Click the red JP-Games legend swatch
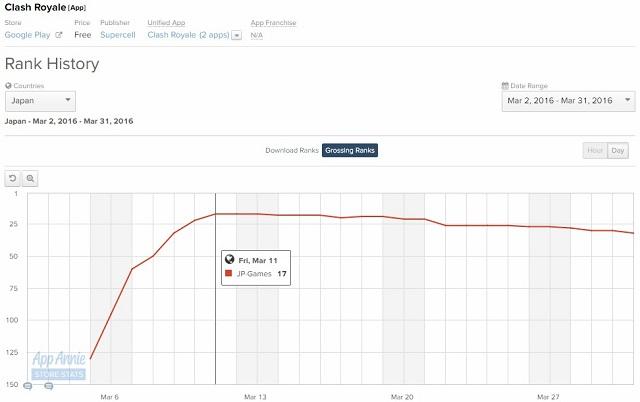 pyautogui.click(x=229, y=273)
